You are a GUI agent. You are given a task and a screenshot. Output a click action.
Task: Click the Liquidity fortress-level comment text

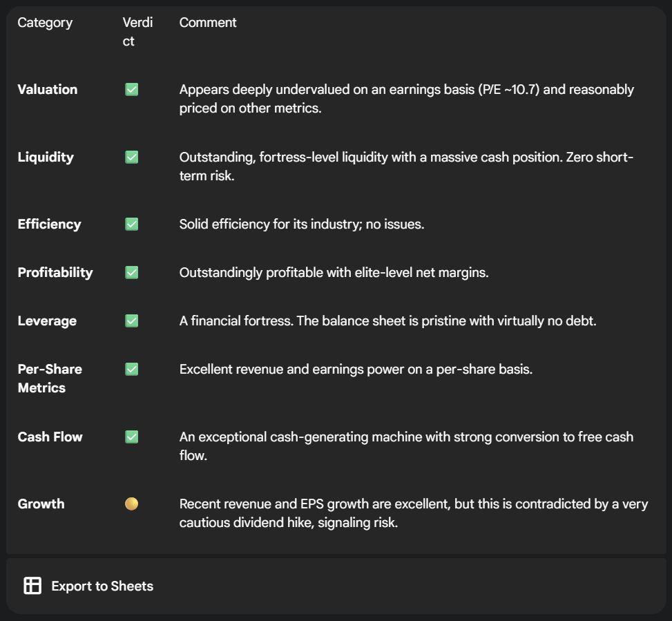coord(406,166)
